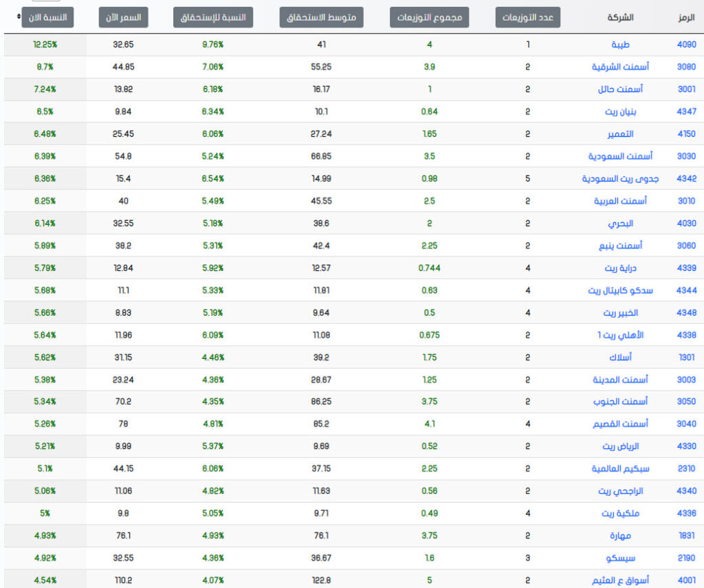Viewport: 704px width, 588px height.
Task: Open company link أسمنت السعودية
Action: (621, 156)
